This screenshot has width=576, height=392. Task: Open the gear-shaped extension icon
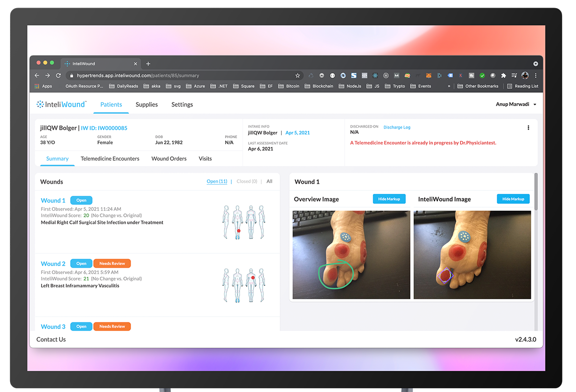[x=322, y=75]
